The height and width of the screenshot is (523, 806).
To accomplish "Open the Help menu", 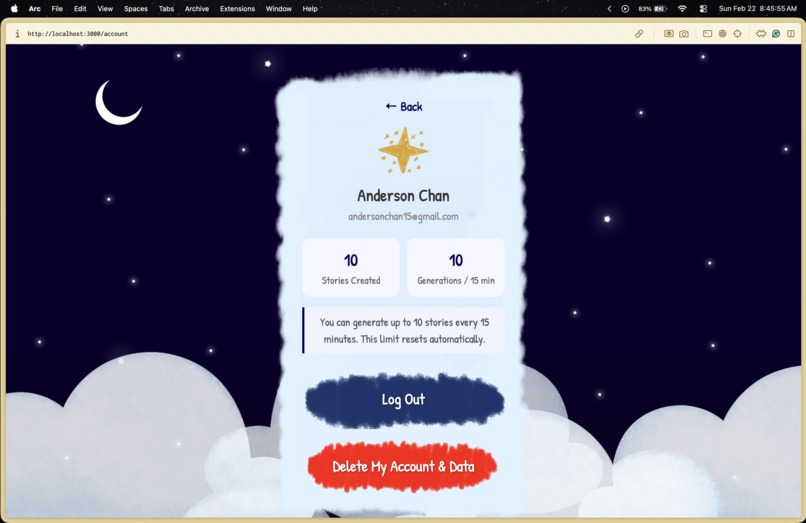I will [310, 9].
